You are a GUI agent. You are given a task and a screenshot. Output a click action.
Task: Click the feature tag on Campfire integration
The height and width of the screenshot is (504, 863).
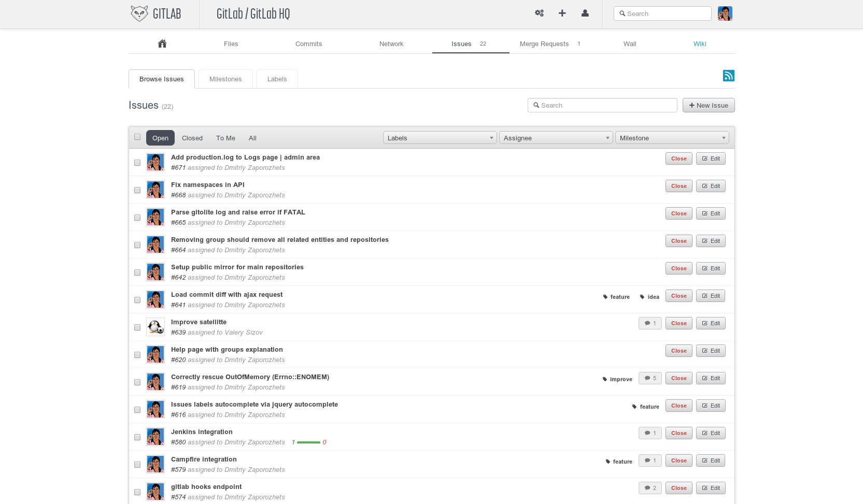[x=619, y=462]
